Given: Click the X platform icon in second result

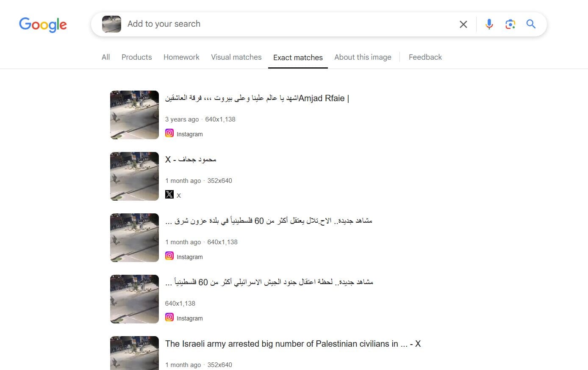Looking at the screenshot, I should pyautogui.click(x=169, y=195).
